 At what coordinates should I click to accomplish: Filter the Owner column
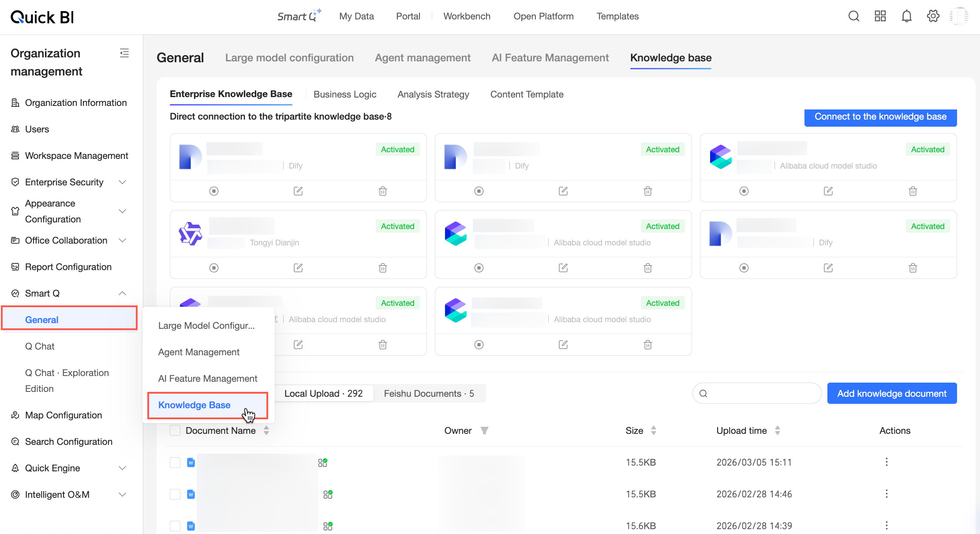(x=484, y=431)
